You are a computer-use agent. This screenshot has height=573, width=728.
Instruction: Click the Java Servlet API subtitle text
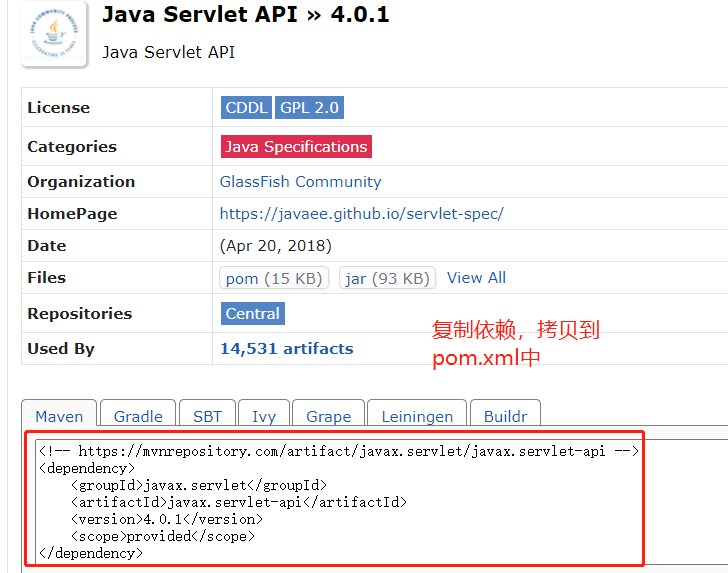169,52
